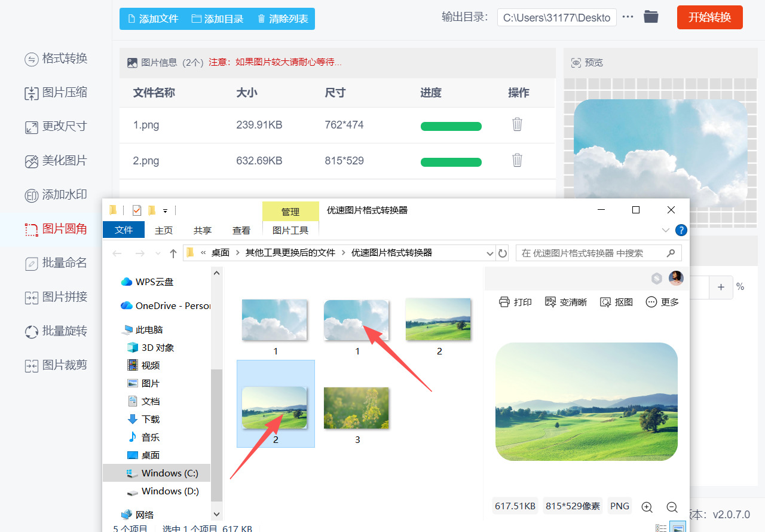Screen dimensions: 765x532
Task: Refresh the Explorer folder view
Action: click(503, 253)
